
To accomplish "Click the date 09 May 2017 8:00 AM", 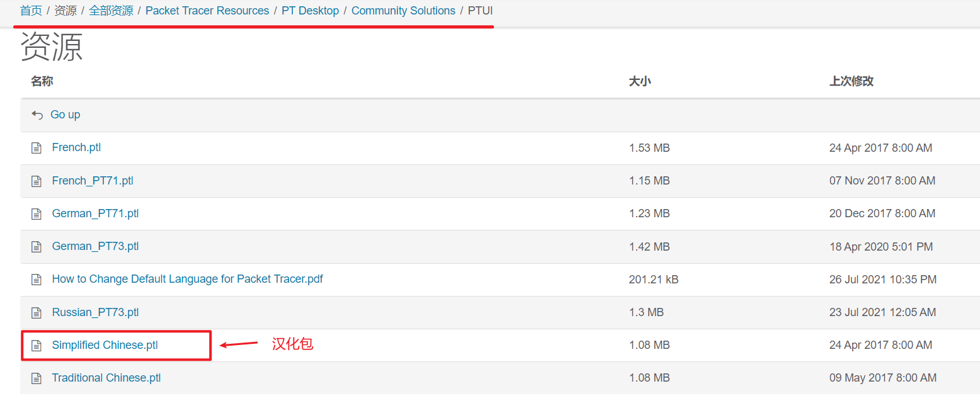I will (883, 378).
